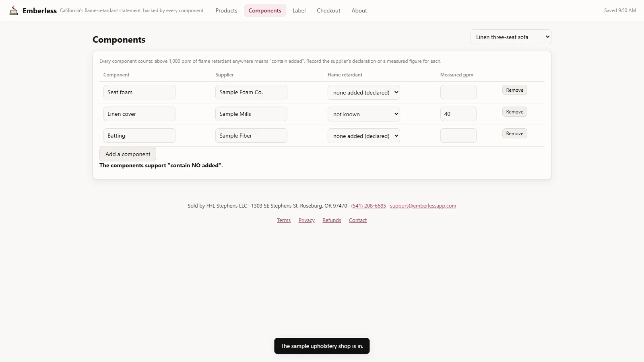Click the Supplier column header
This screenshot has height=362, width=644.
[x=225, y=75]
